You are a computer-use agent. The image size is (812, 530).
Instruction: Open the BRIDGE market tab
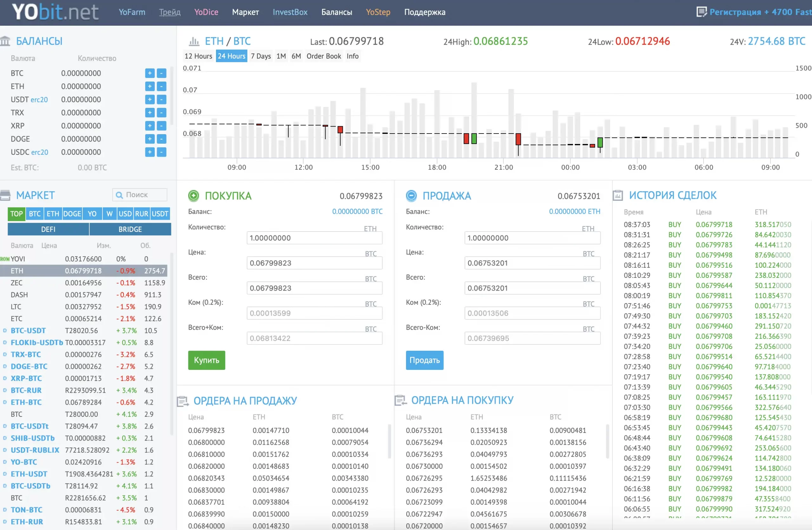[x=130, y=229]
